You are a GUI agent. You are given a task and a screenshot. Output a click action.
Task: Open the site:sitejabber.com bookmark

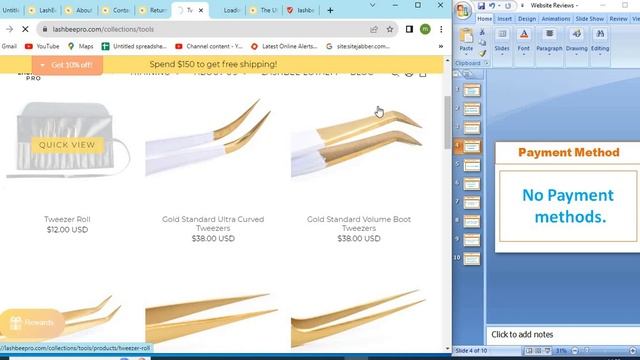click(358, 47)
